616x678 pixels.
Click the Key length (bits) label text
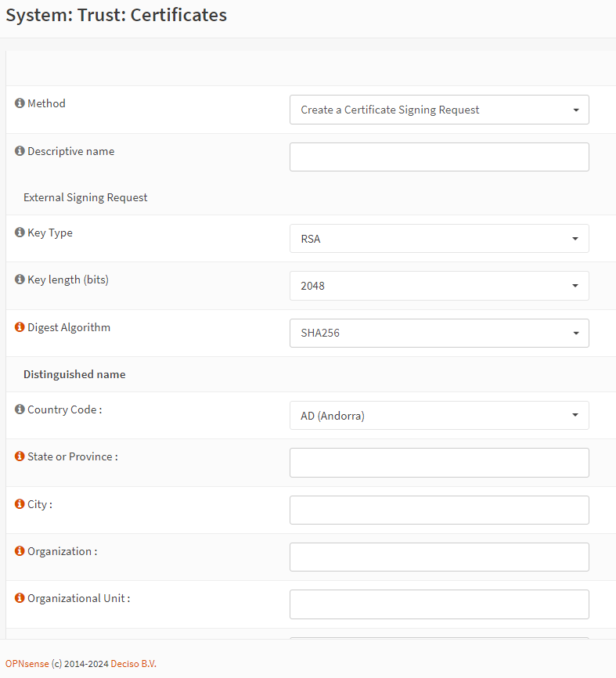(68, 279)
